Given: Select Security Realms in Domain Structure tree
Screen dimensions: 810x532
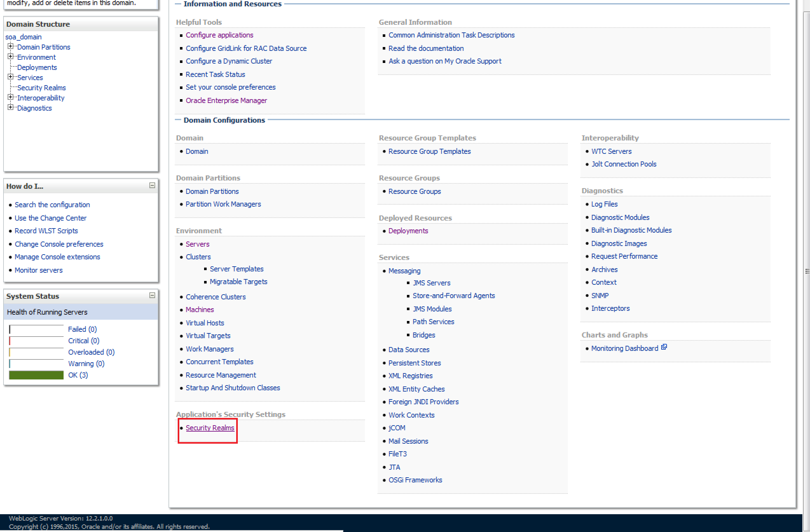Looking at the screenshot, I should (x=41, y=88).
